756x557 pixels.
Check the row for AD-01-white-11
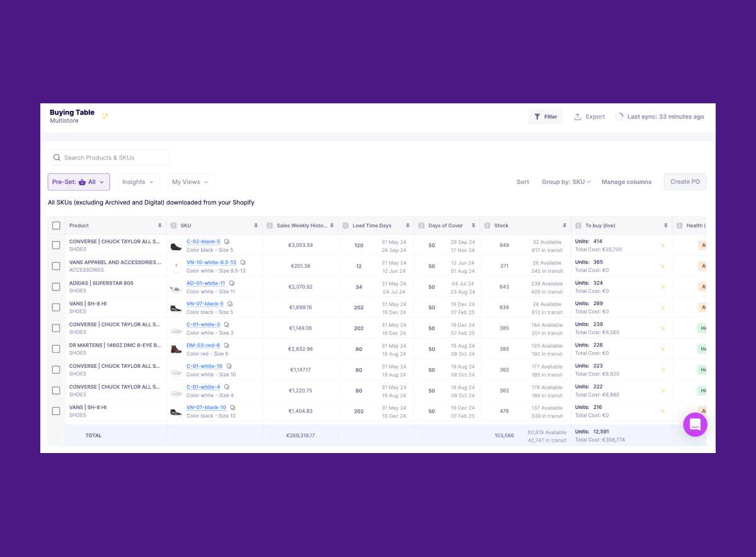point(56,287)
